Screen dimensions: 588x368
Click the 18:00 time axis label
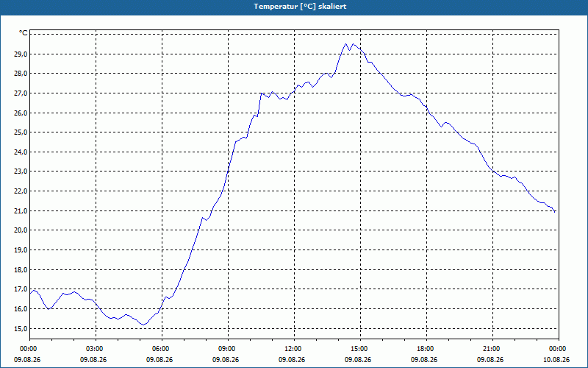(427, 349)
